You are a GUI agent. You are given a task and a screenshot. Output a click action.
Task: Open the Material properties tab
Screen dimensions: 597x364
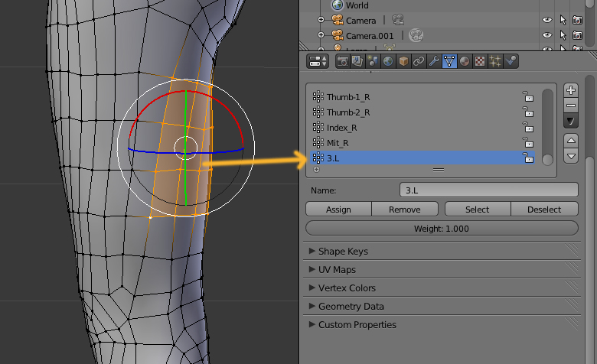465,61
